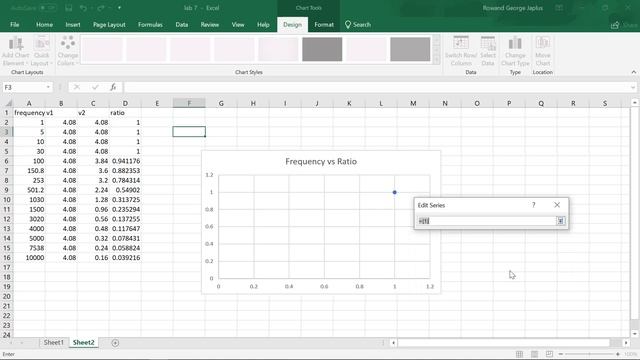Click the v2 header cell
The height and width of the screenshot is (360, 640).
click(93, 113)
